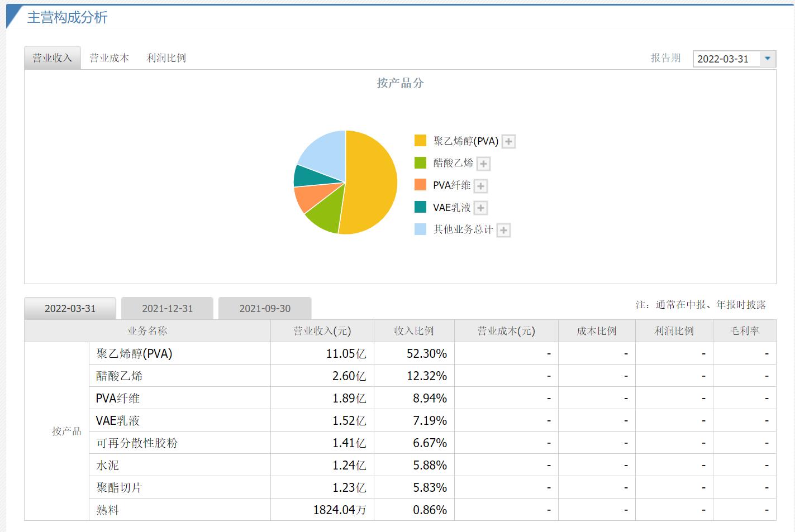
Task: Click the PVA纤维 table row name
Action: [x=118, y=398]
